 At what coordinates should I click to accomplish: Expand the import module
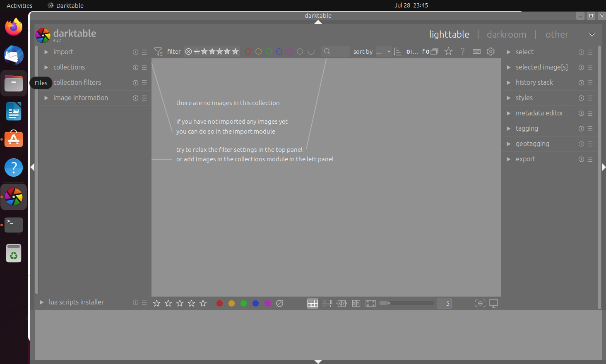pyautogui.click(x=46, y=52)
